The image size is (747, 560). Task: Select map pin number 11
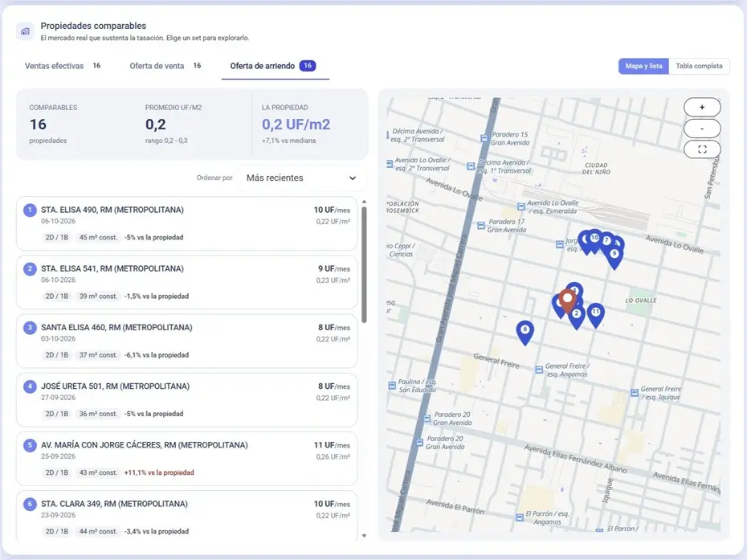point(595,315)
